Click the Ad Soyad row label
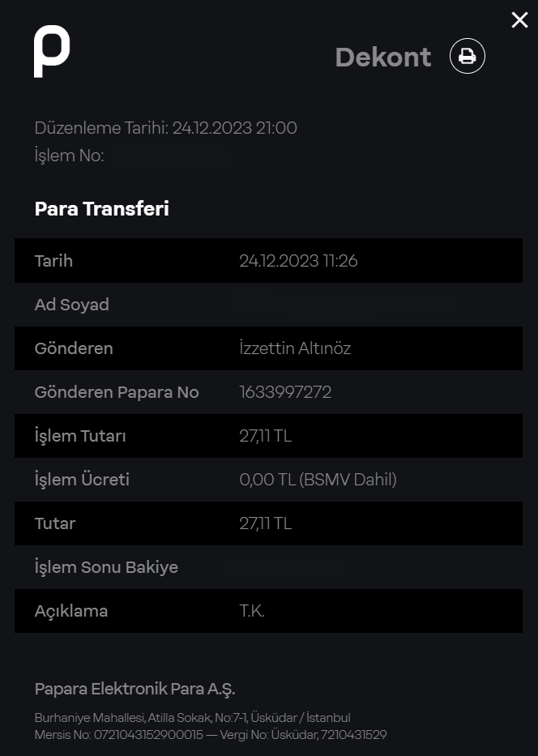The height and width of the screenshot is (756, 538). [x=71, y=305]
